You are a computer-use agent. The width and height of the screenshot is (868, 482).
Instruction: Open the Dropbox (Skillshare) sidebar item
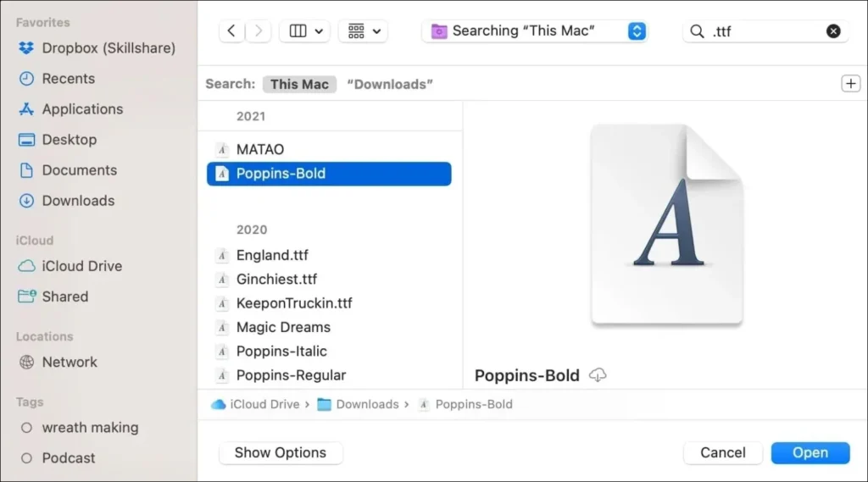point(108,48)
